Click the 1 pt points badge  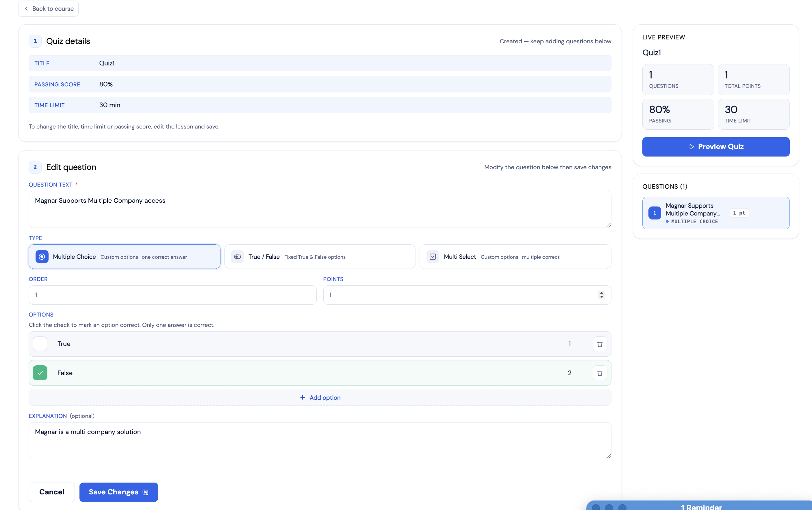[x=739, y=213]
